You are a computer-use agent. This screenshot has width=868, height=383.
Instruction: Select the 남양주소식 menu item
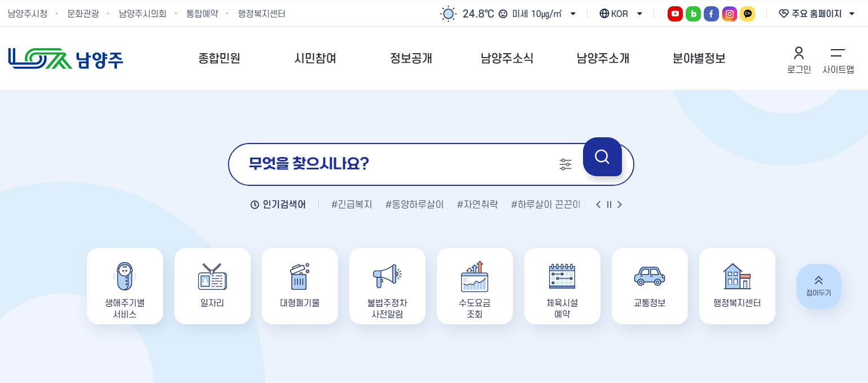507,58
